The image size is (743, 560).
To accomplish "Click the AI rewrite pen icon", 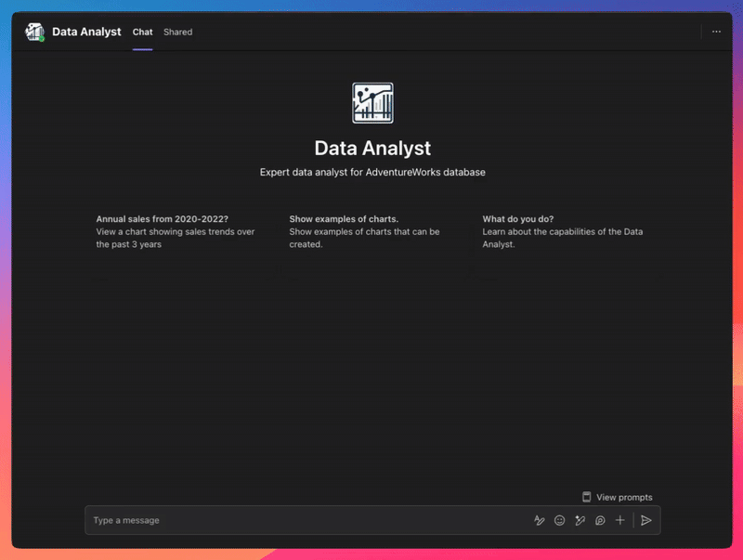I will point(580,520).
